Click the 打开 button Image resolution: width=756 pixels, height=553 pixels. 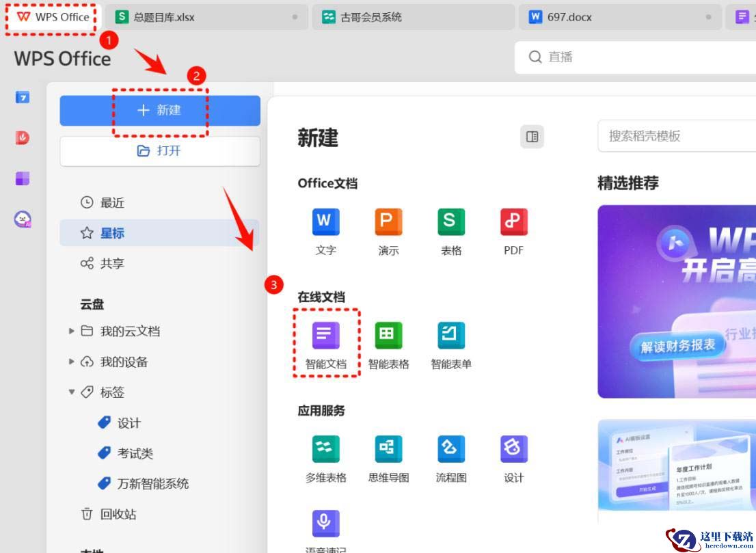160,151
